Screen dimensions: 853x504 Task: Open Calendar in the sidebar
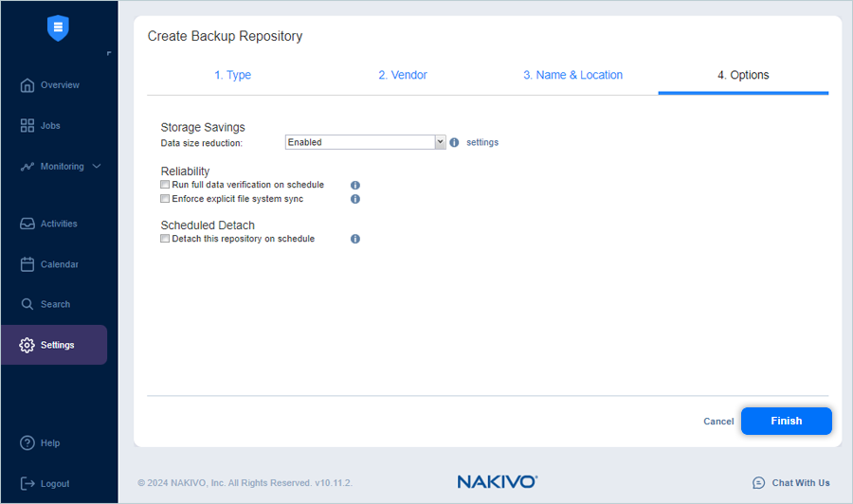pos(60,264)
